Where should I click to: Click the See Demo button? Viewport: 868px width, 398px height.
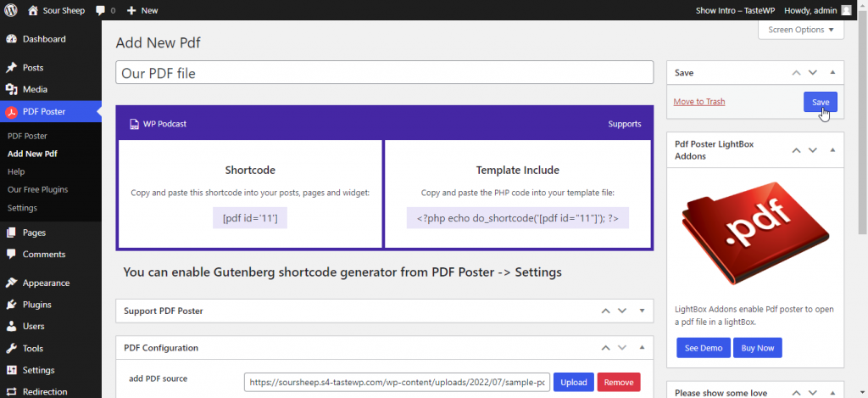[x=704, y=348]
